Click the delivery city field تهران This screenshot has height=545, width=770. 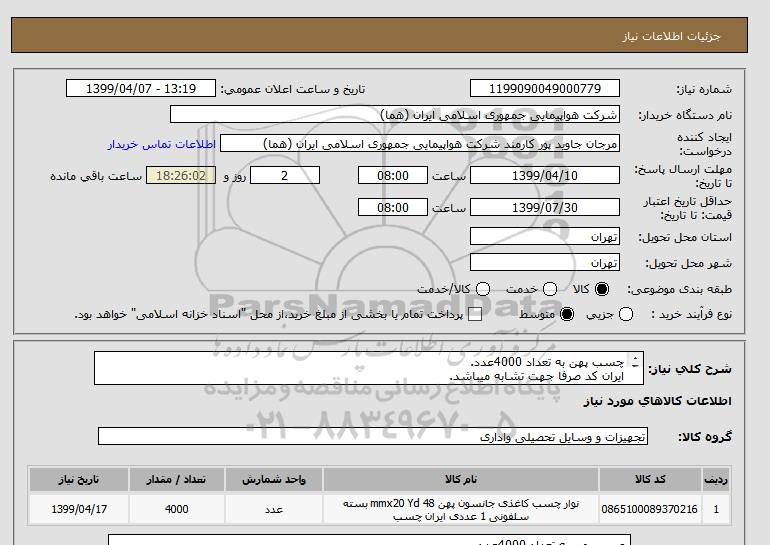point(545,262)
